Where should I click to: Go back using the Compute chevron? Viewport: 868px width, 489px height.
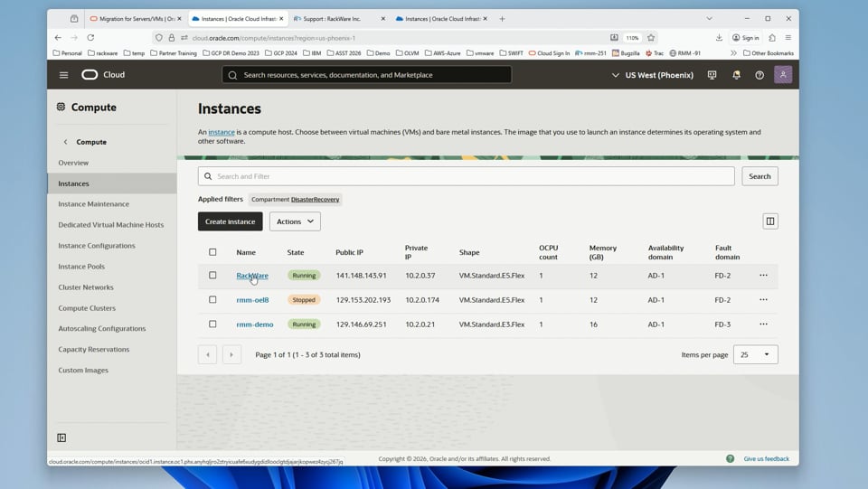click(x=65, y=142)
